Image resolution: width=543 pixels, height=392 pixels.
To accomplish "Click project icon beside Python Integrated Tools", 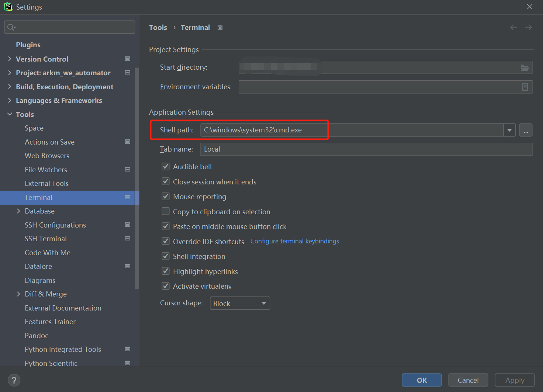I will pyautogui.click(x=128, y=349).
